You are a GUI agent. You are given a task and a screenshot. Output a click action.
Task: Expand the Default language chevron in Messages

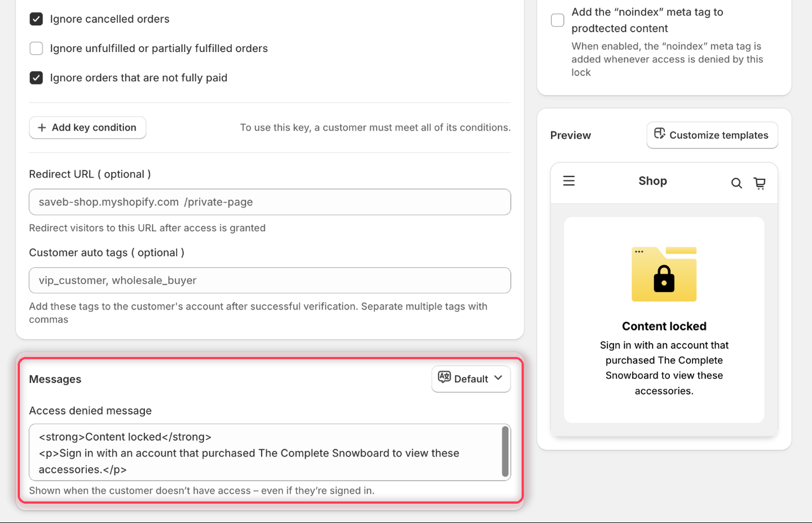(498, 378)
